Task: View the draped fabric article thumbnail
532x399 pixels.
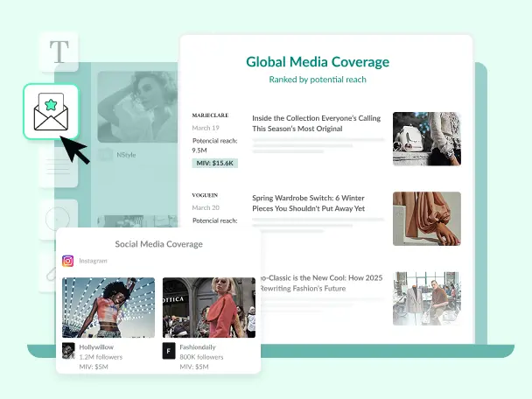Action: [x=426, y=219]
